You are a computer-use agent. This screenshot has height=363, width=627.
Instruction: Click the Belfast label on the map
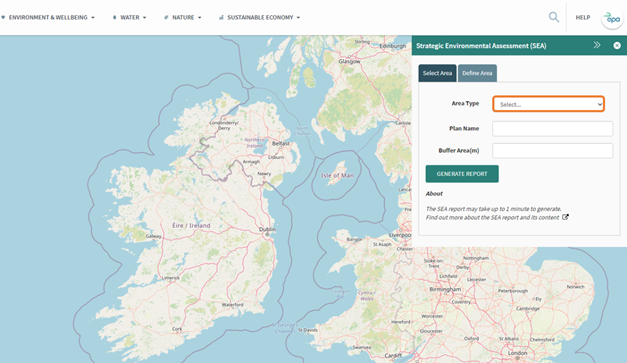[x=281, y=143]
